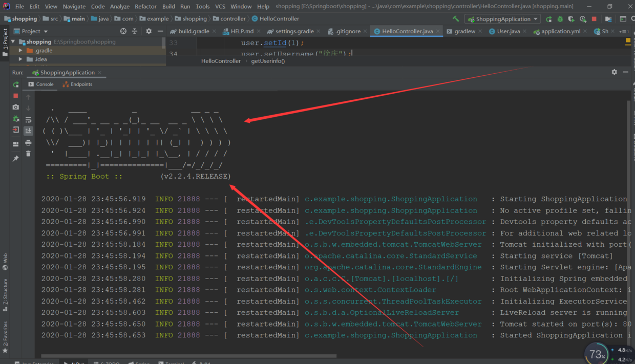Viewport: 635px width, 364px height.
Task: Open the Refactor menu
Action: (x=145, y=7)
